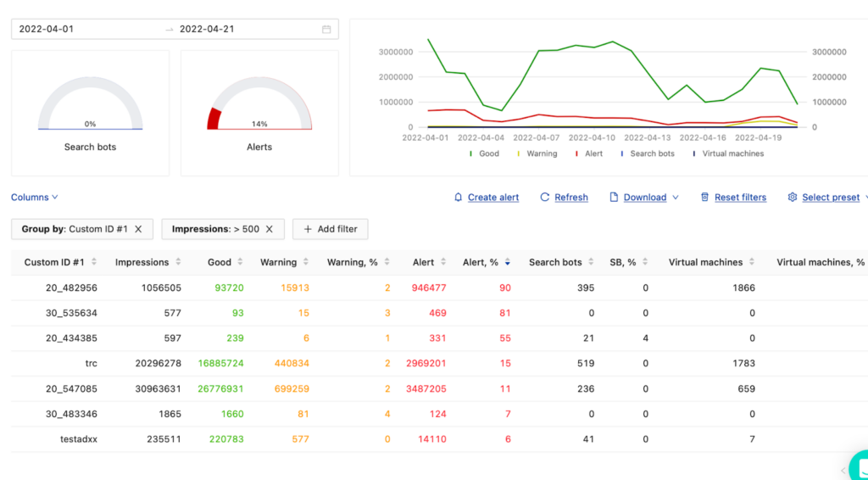
Task: Hide the Alert series in chart legend
Action: click(589, 153)
